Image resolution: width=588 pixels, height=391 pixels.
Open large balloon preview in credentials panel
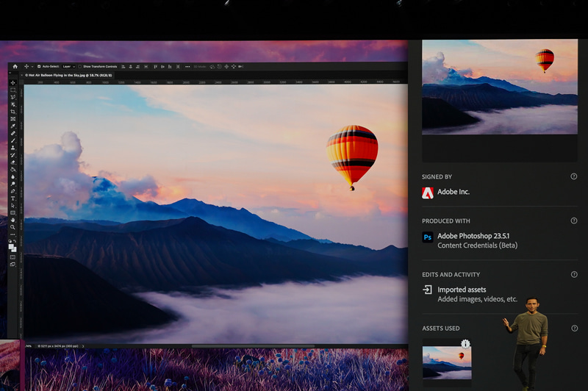point(500,87)
